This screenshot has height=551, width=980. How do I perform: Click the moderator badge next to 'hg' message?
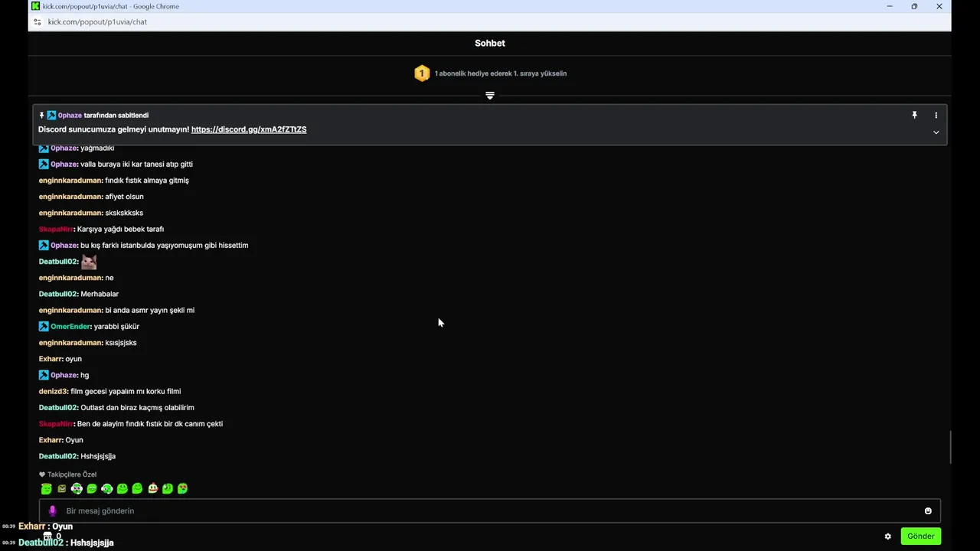pyautogui.click(x=44, y=375)
